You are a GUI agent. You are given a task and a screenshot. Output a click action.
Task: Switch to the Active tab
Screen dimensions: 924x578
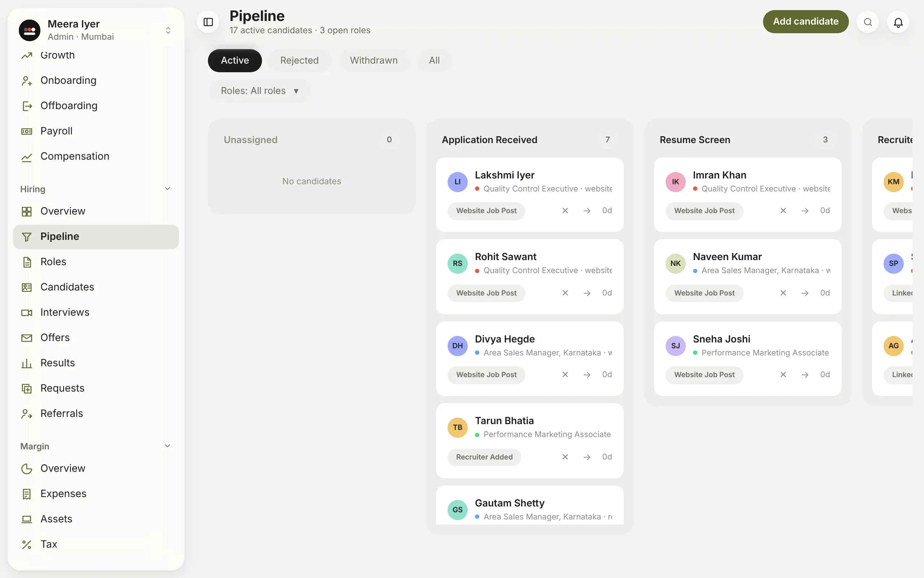235,60
